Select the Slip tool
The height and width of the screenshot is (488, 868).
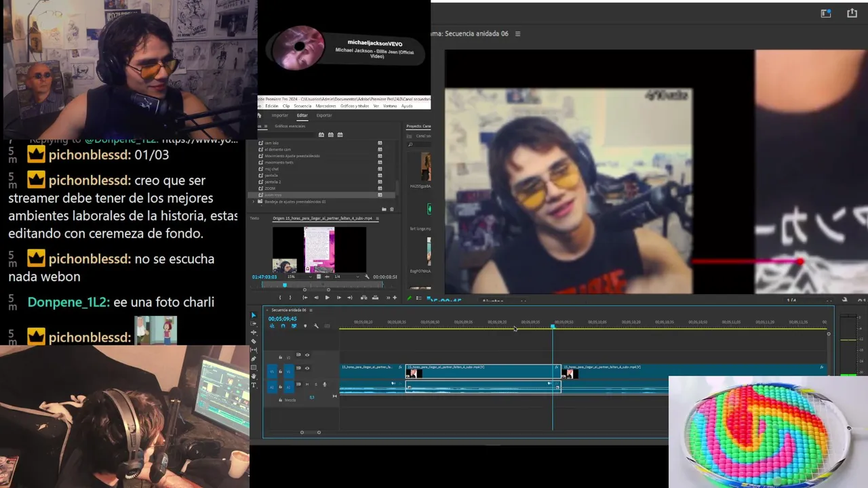pos(254,350)
